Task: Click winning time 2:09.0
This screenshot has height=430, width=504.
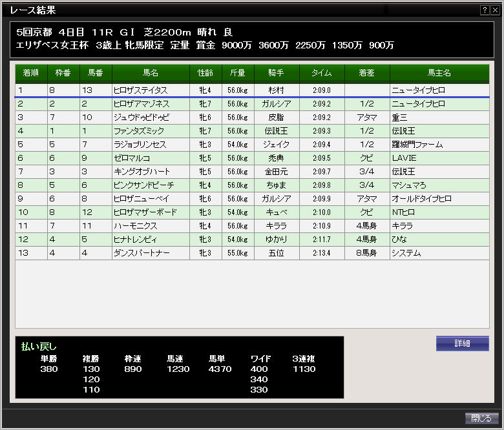Action: coord(322,90)
